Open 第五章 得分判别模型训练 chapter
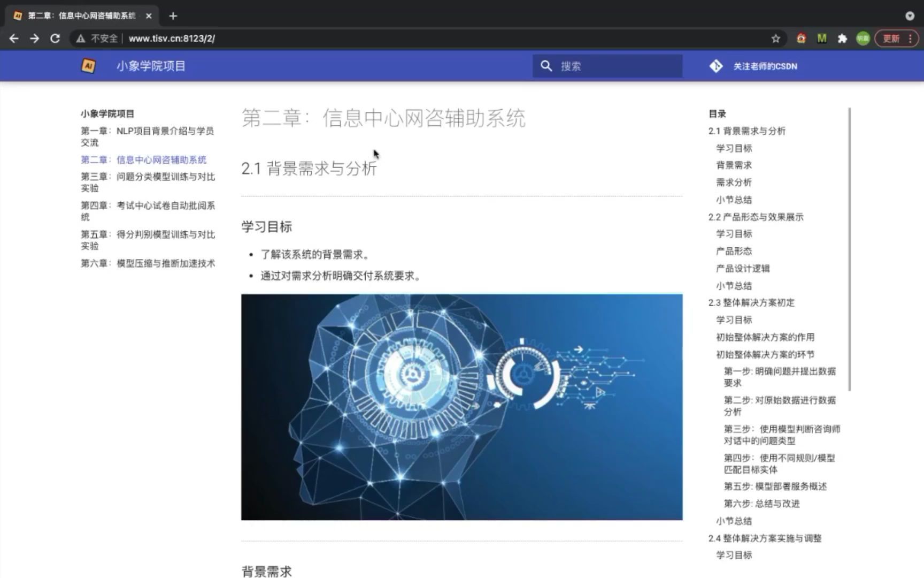 pyautogui.click(x=148, y=240)
